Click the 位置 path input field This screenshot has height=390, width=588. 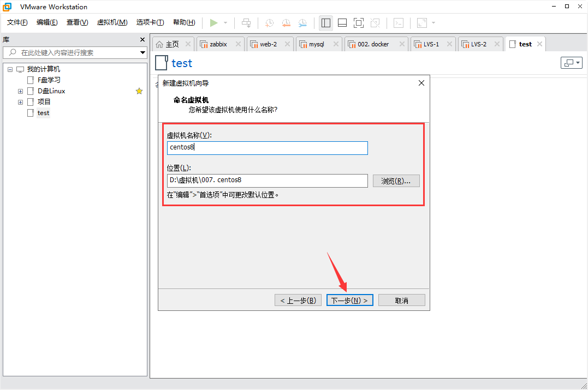point(268,181)
